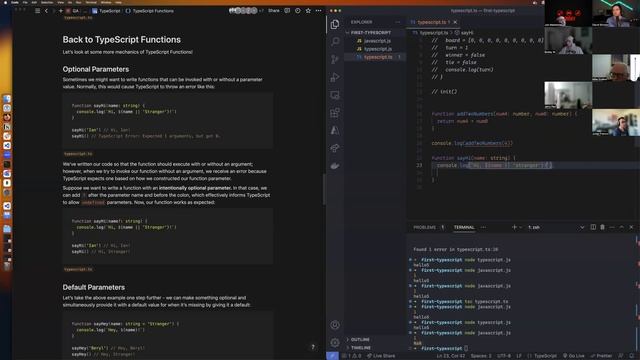Open Run and Debug view in activity bar
This screenshot has height=360, width=640.
tap(335, 77)
